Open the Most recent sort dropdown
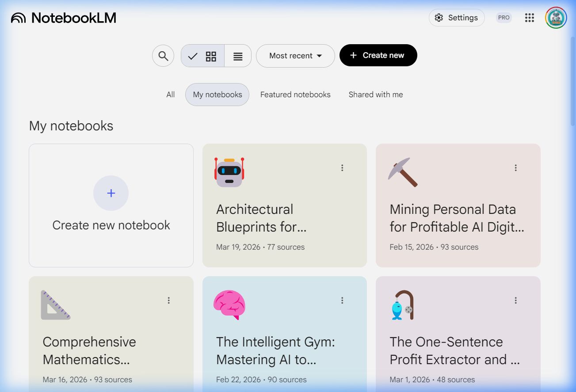Viewport: 576px width, 392px height. [295, 56]
